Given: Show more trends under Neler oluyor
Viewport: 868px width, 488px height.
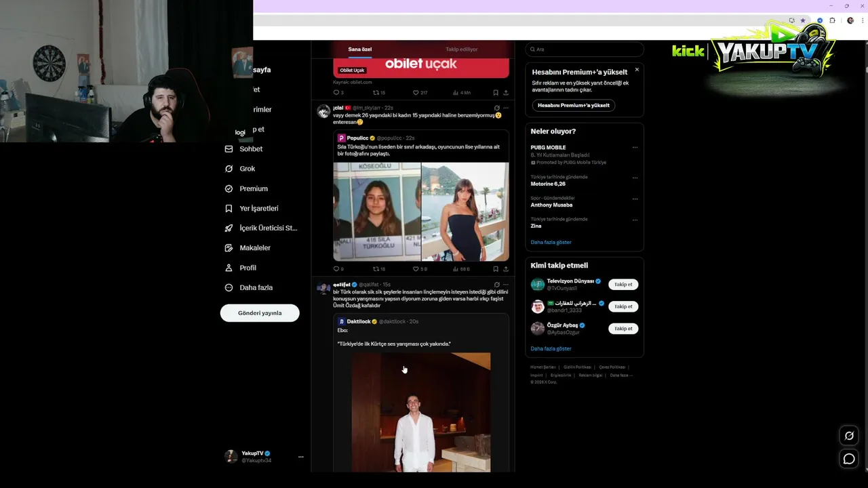Looking at the screenshot, I should 551,242.
